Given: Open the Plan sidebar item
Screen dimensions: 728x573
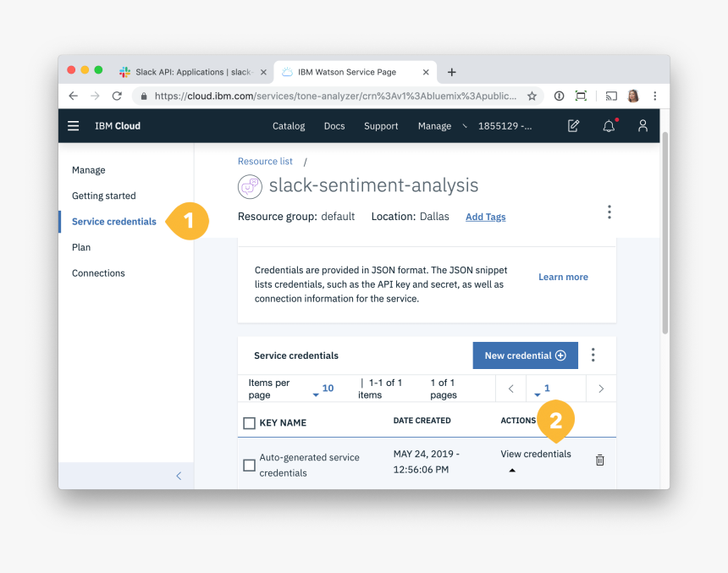Looking at the screenshot, I should (81, 247).
